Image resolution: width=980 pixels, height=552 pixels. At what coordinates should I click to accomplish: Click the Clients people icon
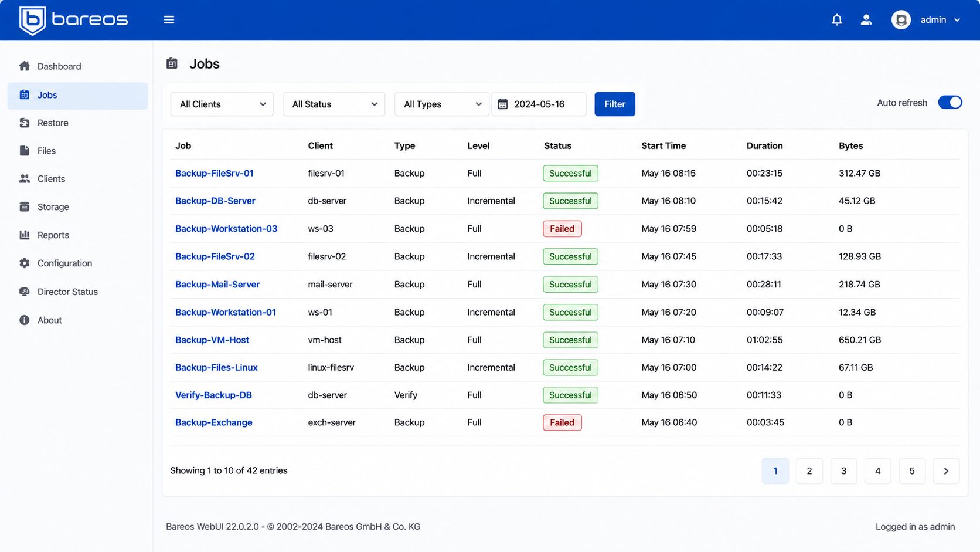coord(25,179)
